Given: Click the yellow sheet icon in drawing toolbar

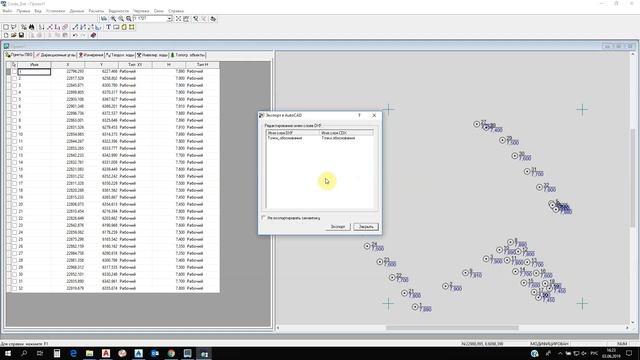Looking at the screenshot, I should click(124, 27).
